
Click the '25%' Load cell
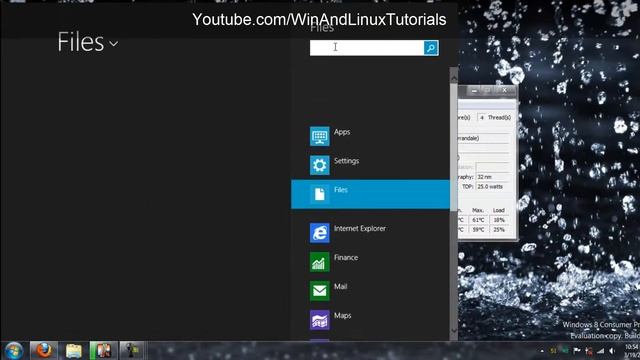[x=499, y=230]
